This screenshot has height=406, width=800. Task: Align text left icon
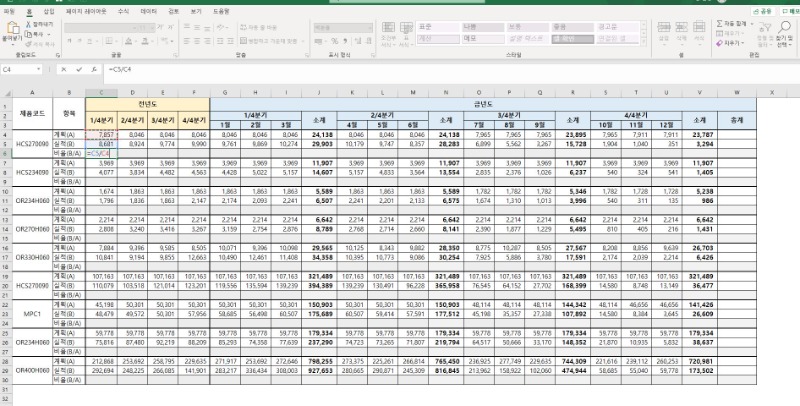tap(187, 41)
